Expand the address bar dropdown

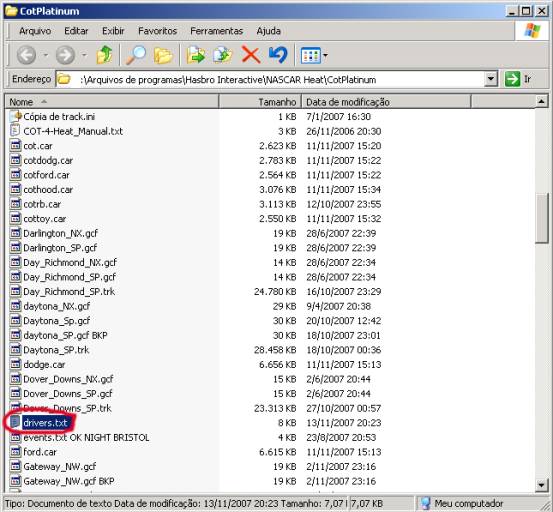pyautogui.click(x=491, y=79)
